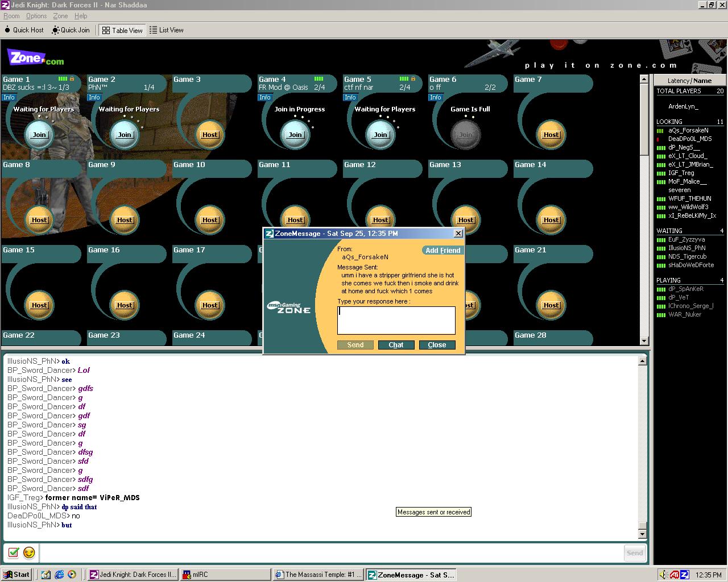
Task: Host a game at Game 14
Action: pos(551,220)
